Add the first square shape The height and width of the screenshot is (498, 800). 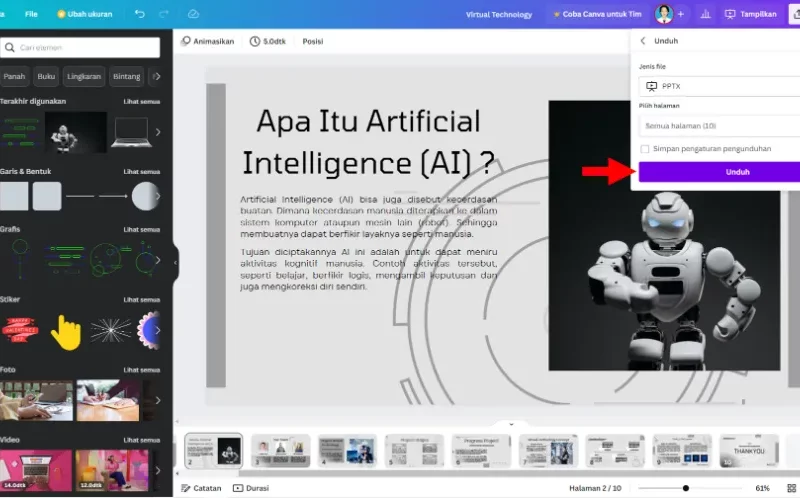14,196
